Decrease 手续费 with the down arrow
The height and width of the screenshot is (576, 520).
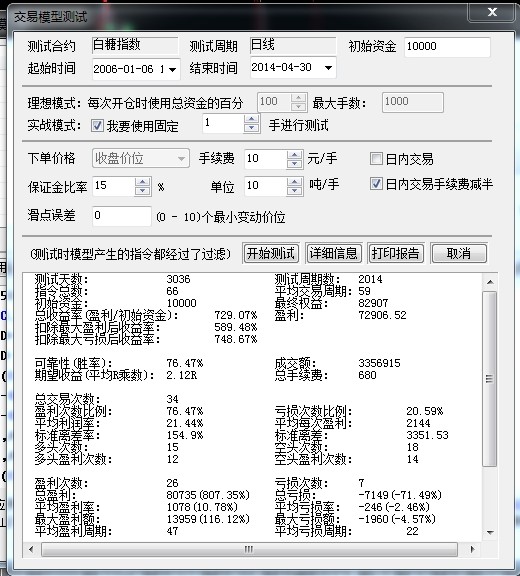point(295,164)
